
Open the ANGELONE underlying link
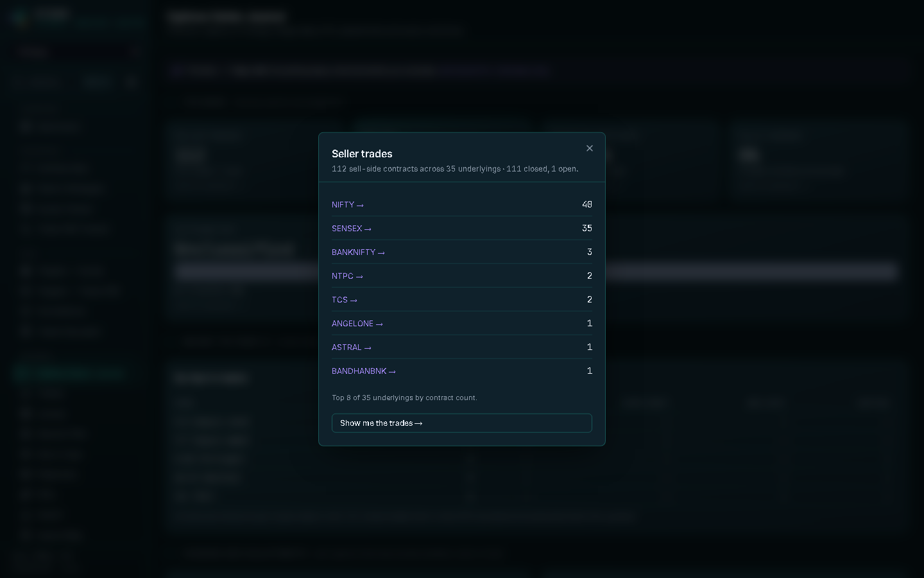357,324
